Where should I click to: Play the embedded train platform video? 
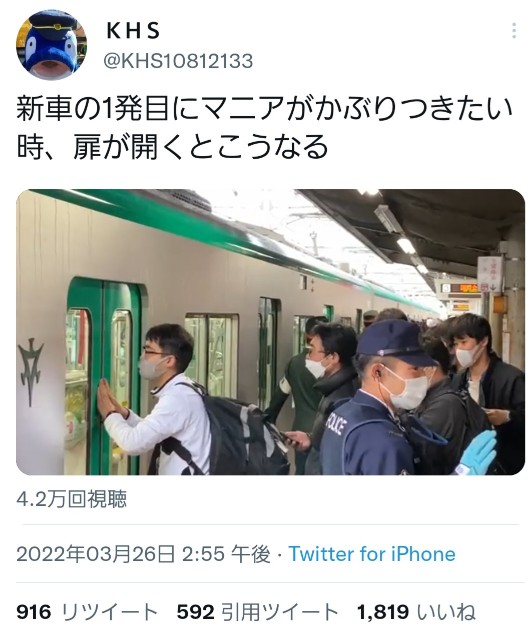270,332
